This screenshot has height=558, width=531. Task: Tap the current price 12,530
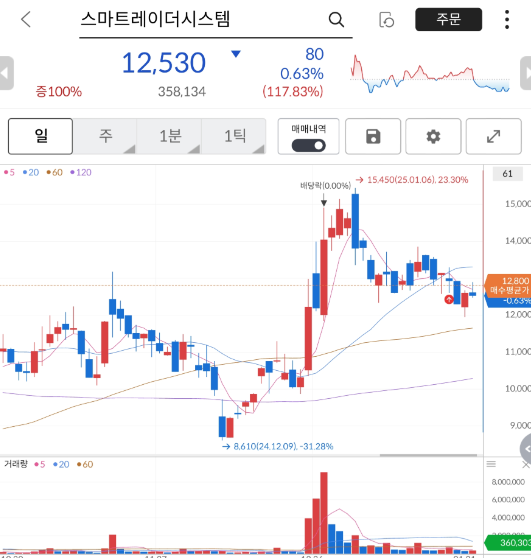coord(164,63)
